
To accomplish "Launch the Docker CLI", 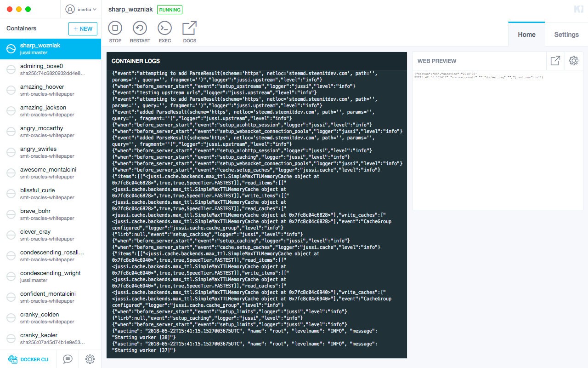I will coord(28,359).
